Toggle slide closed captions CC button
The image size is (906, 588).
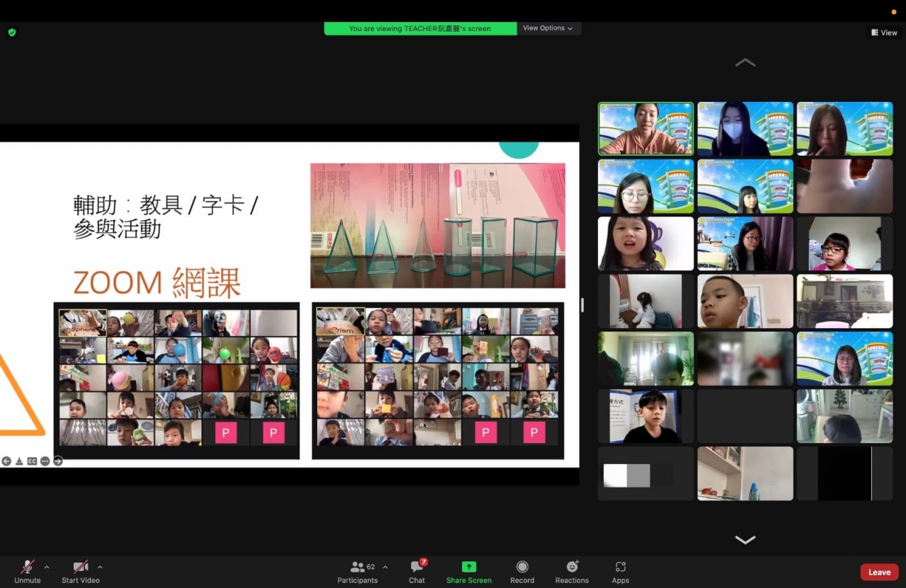coord(32,461)
